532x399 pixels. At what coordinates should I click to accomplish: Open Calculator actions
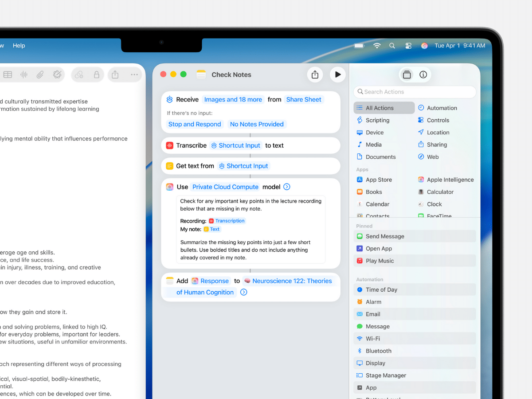(x=435, y=192)
